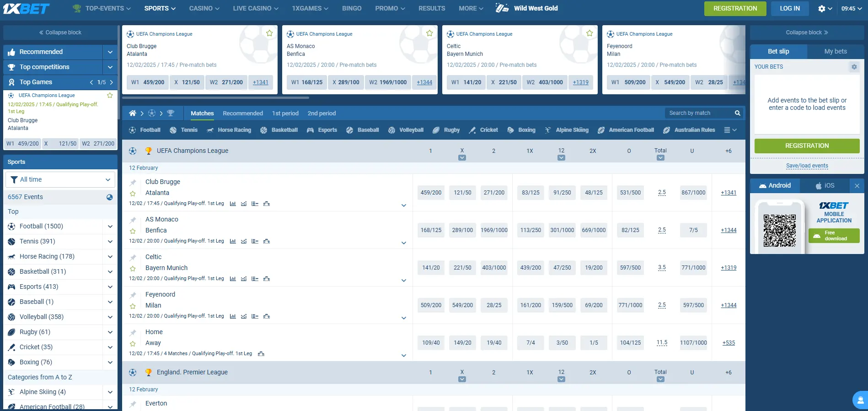Screen dimensions: 868x411
Task: Previous Top Games slide arrow
Action: (91, 82)
